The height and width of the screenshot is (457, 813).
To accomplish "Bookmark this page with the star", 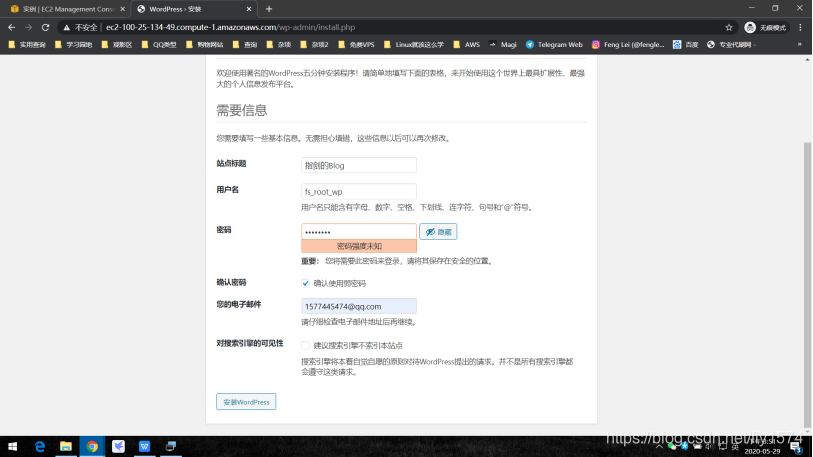I will click(728, 27).
